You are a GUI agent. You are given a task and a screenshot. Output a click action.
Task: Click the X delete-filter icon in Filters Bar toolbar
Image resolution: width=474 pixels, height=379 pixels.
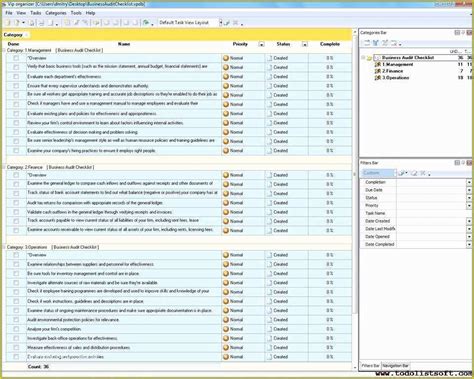click(x=422, y=173)
